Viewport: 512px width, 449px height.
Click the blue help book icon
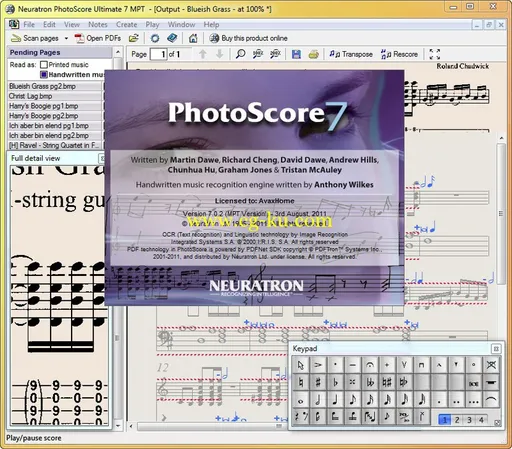click(172, 38)
